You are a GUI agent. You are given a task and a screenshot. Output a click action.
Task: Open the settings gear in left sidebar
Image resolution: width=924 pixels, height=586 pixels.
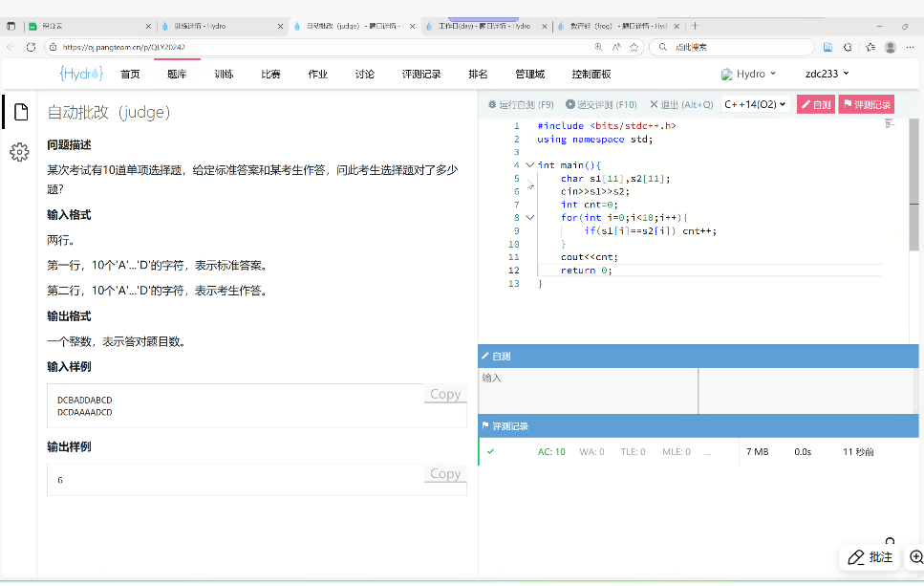pos(19,152)
